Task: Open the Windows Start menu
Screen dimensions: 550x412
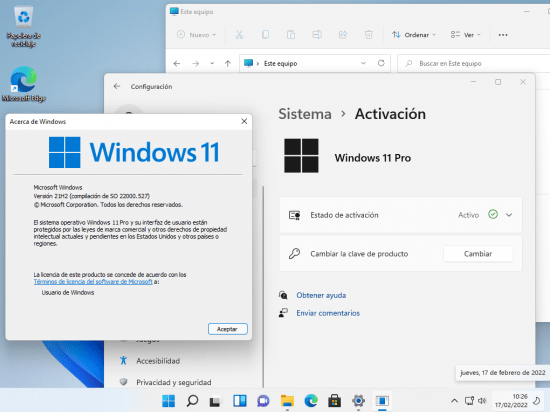Action: click(x=168, y=400)
